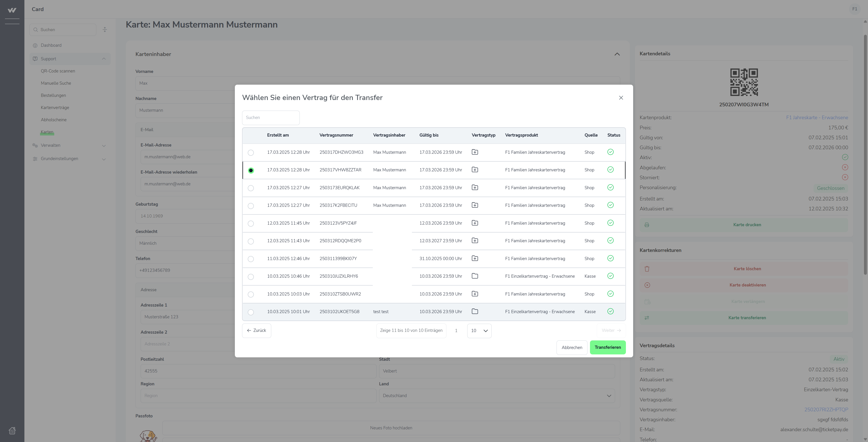Close the transfer dialog with X
Image resolution: width=868 pixels, height=442 pixels.
click(621, 98)
